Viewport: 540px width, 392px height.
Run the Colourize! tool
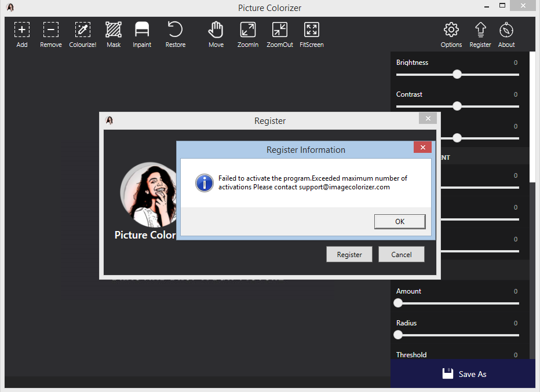click(x=83, y=34)
